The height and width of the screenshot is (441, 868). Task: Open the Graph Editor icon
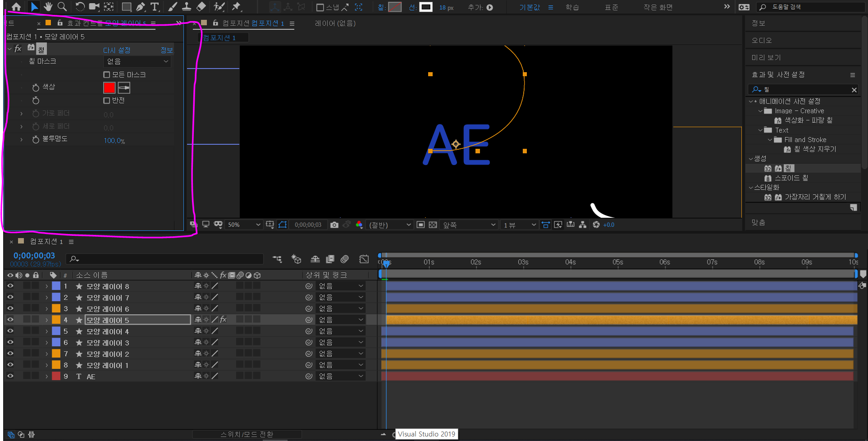coord(364,259)
